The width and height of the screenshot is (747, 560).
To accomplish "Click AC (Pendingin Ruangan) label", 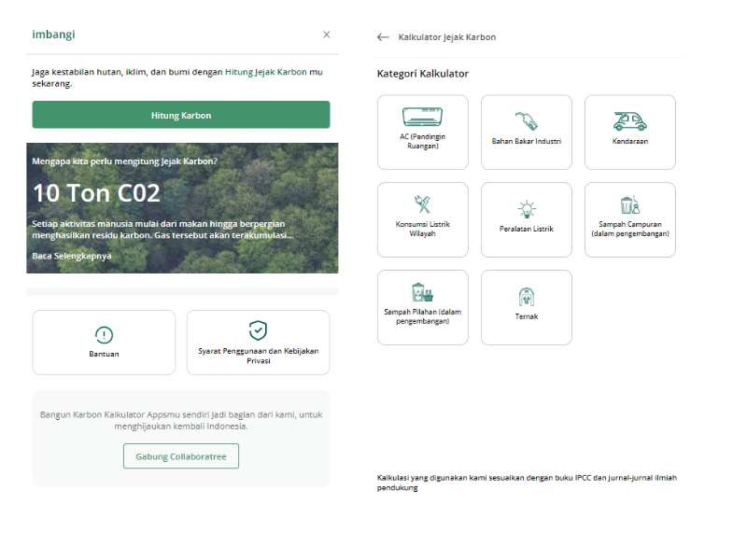I will (x=423, y=142).
